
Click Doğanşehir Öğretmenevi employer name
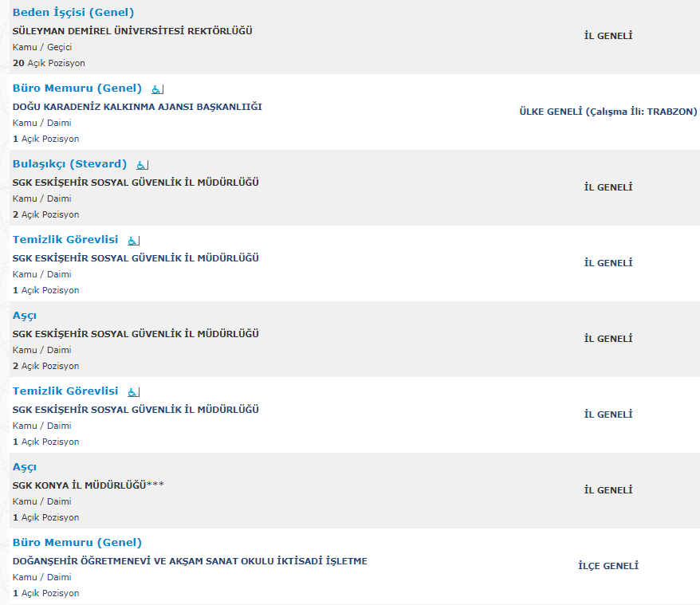[190, 561]
